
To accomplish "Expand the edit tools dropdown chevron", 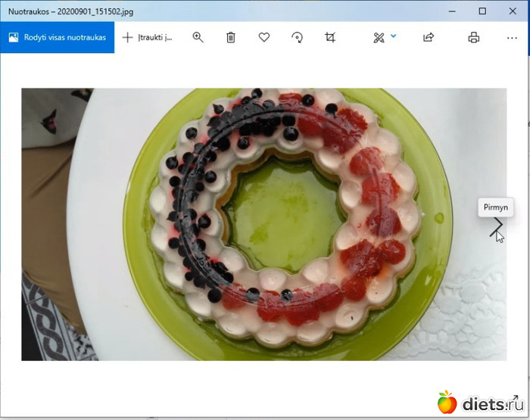I will click(x=393, y=35).
